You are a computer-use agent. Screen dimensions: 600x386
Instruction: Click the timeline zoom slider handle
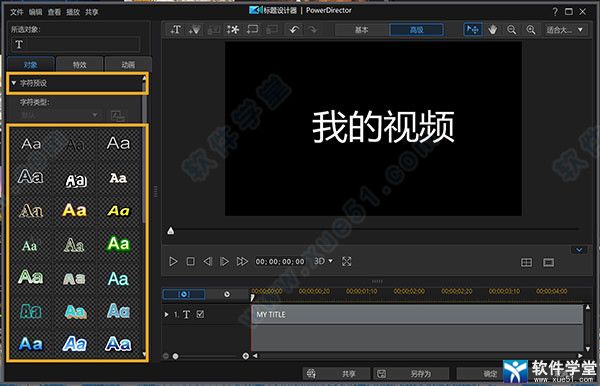click(x=175, y=356)
